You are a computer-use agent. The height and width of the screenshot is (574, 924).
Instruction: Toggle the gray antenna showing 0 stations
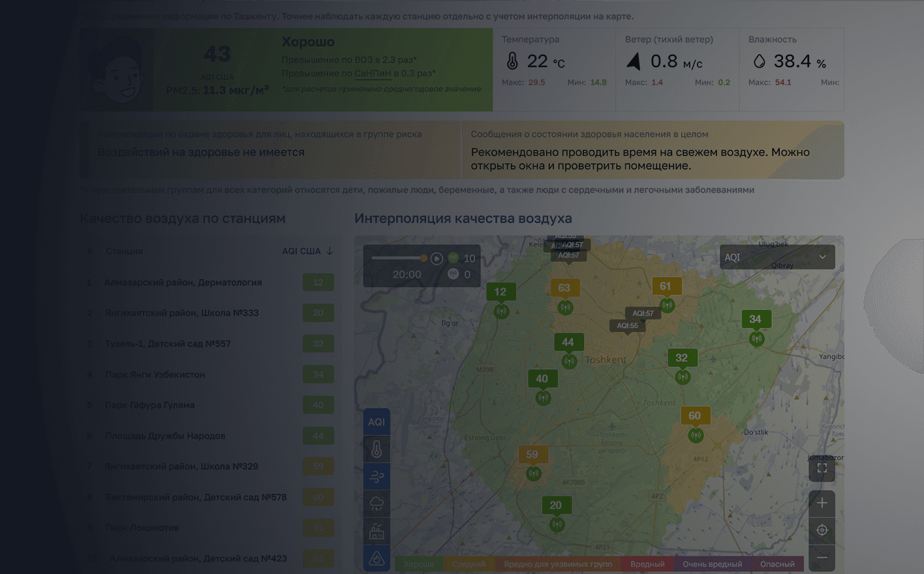(453, 273)
